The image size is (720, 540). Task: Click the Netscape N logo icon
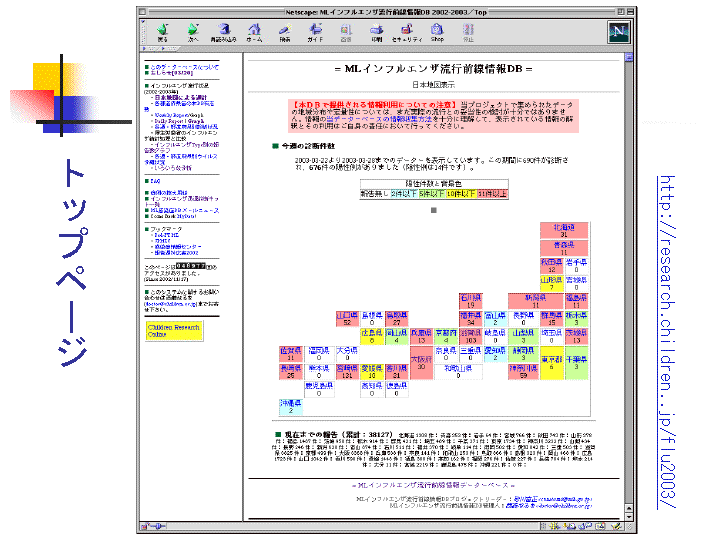[617, 31]
